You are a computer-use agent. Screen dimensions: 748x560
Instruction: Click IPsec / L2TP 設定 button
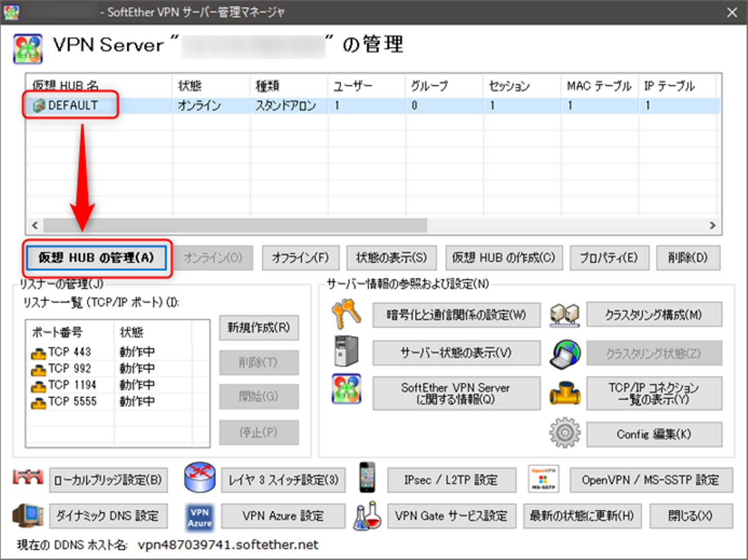click(x=452, y=480)
